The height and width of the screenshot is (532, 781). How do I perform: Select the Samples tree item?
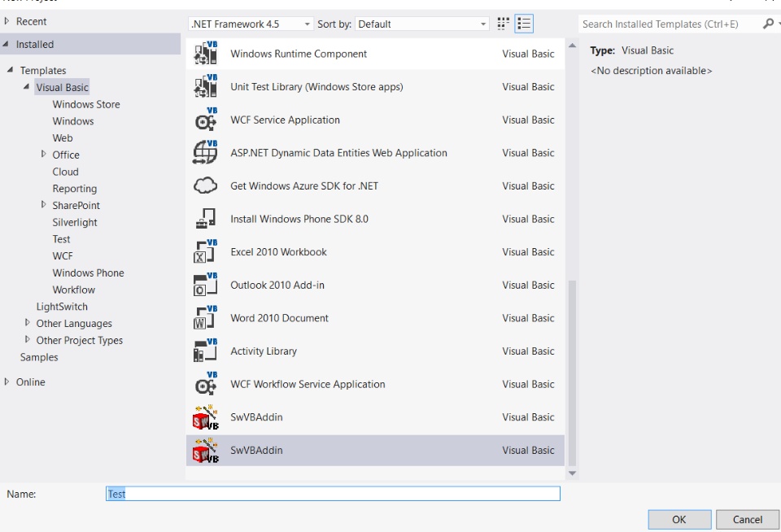click(x=39, y=357)
